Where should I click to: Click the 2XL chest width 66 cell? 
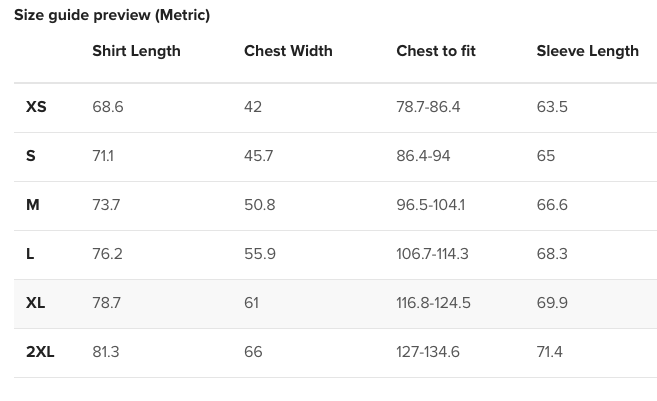(253, 352)
